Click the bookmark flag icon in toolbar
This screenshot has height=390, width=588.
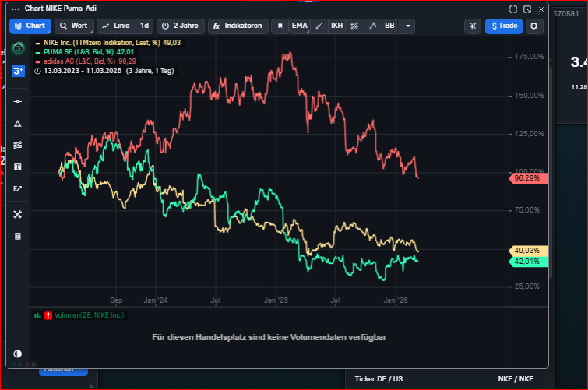click(279, 26)
